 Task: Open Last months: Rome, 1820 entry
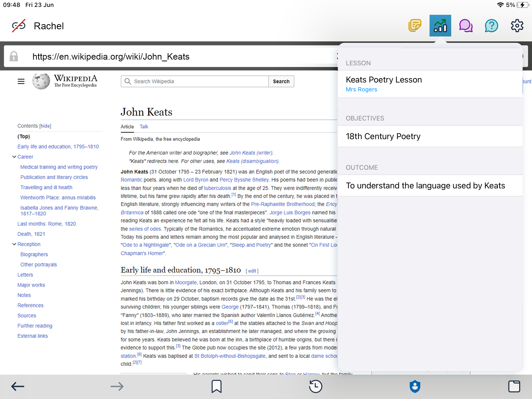pos(47,224)
